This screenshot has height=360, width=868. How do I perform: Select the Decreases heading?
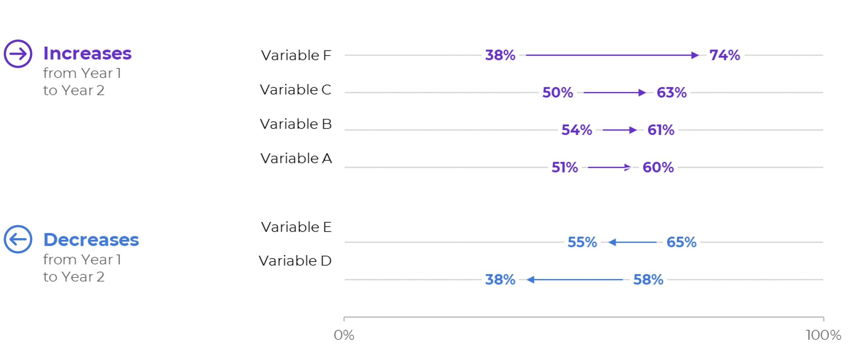[91, 240]
